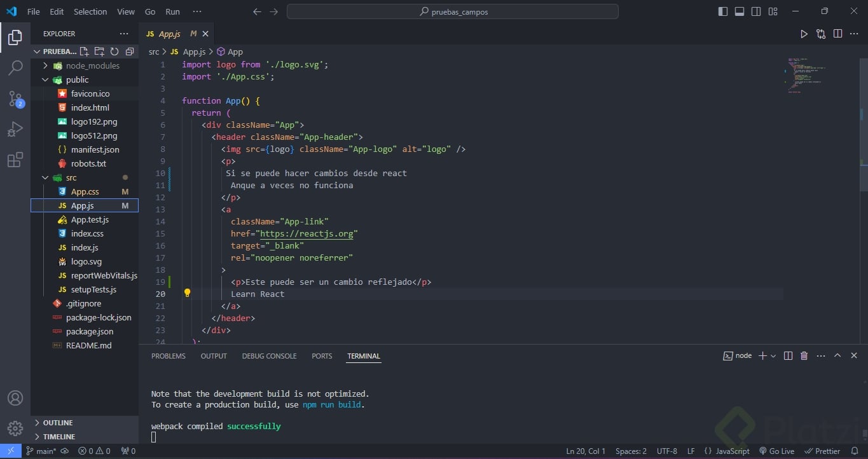This screenshot has width=868, height=459.
Task: Toggle the primary side bar layout button
Action: pos(723,11)
